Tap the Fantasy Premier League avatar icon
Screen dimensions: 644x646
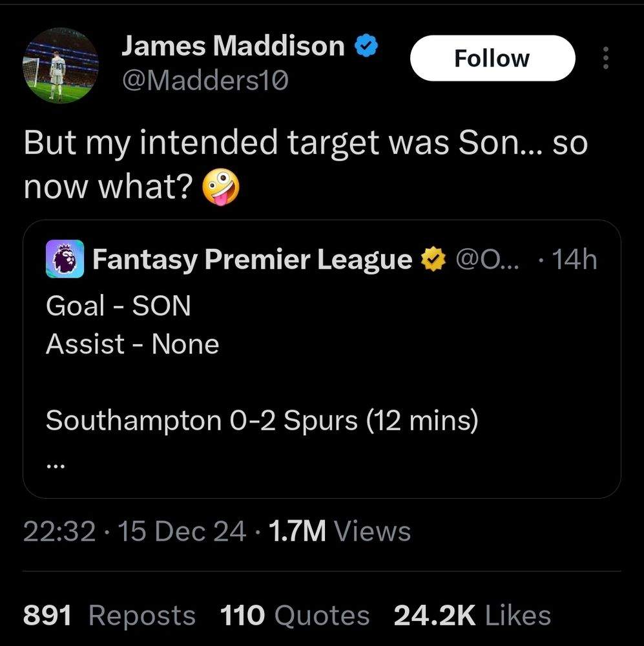(x=65, y=259)
